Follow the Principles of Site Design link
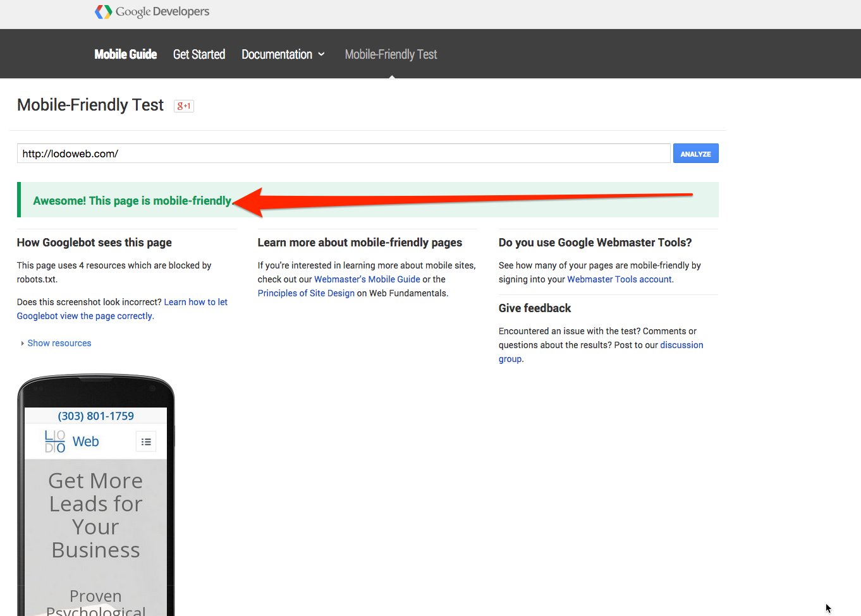 (306, 293)
